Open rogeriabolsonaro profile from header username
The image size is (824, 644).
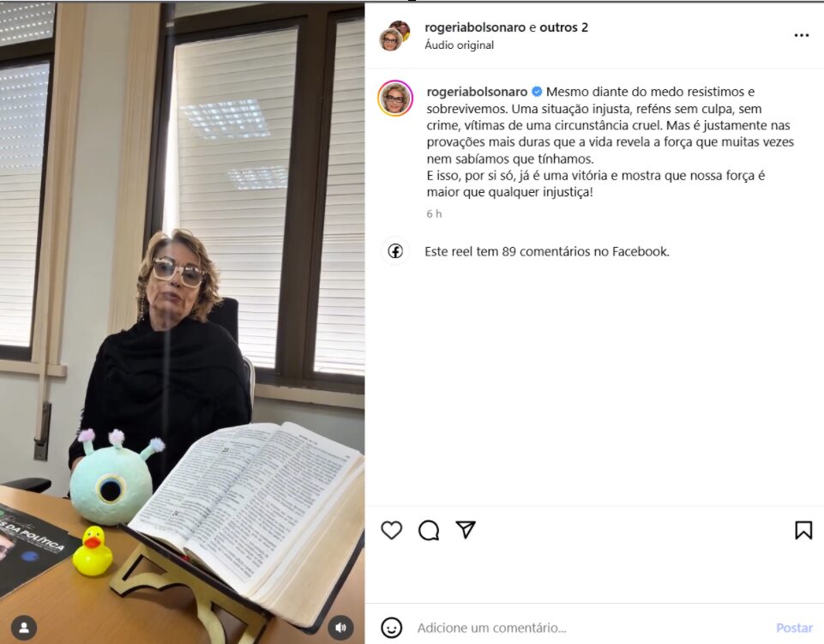475,27
